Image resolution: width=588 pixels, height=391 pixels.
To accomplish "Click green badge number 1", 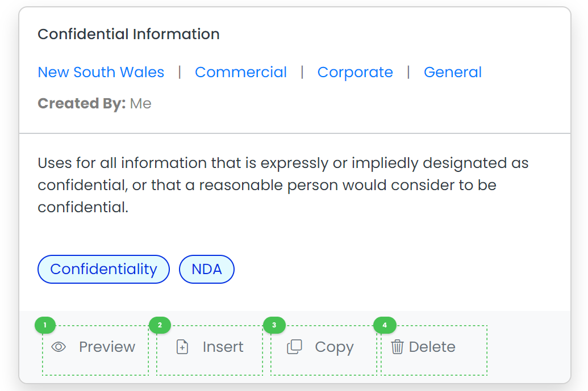I will coord(45,325).
